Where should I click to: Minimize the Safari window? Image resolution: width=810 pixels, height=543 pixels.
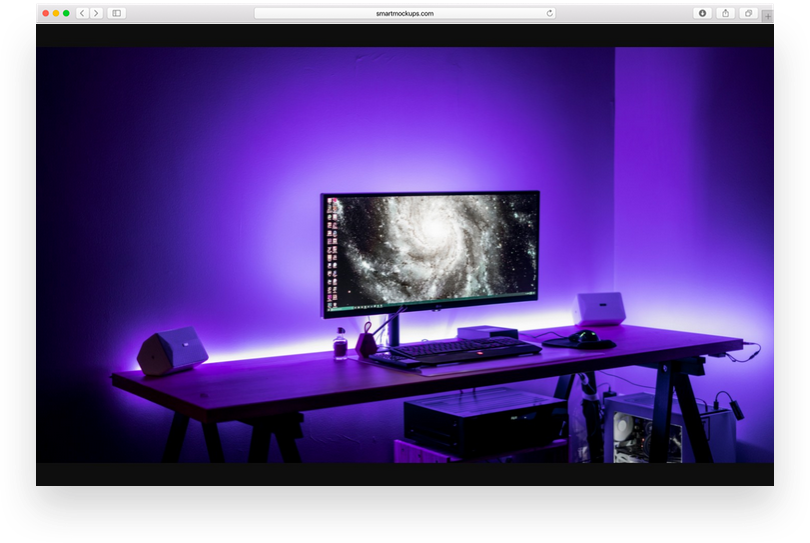pos(56,13)
